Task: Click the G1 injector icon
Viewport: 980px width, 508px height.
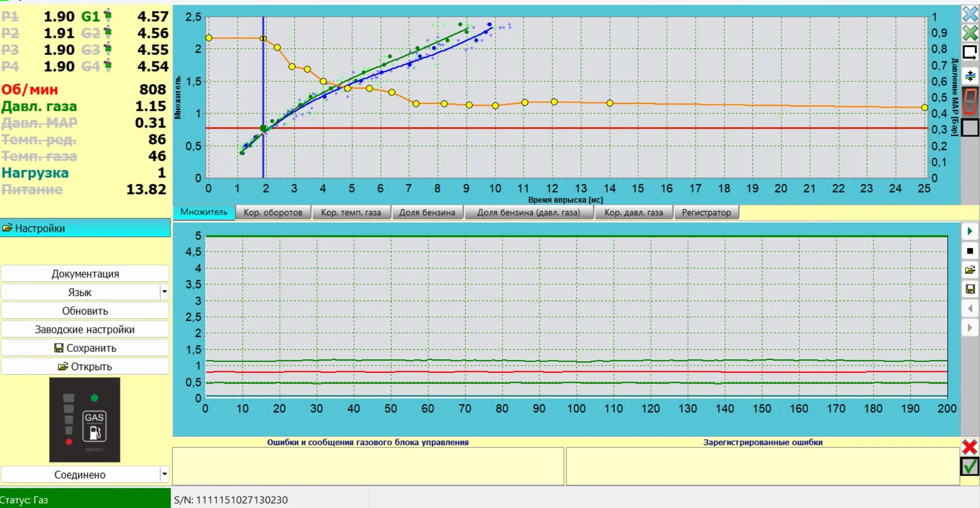Action: pyautogui.click(x=107, y=16)
